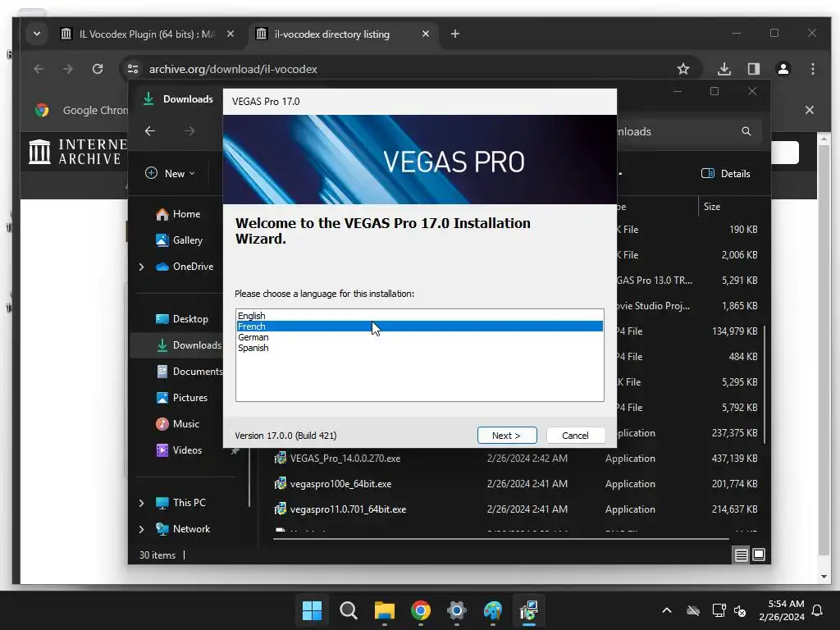Image resolution: width=840 pixels, height=630 pixels.
Task: Open Chrome three-dot menu
Action: tap(813, 69)
